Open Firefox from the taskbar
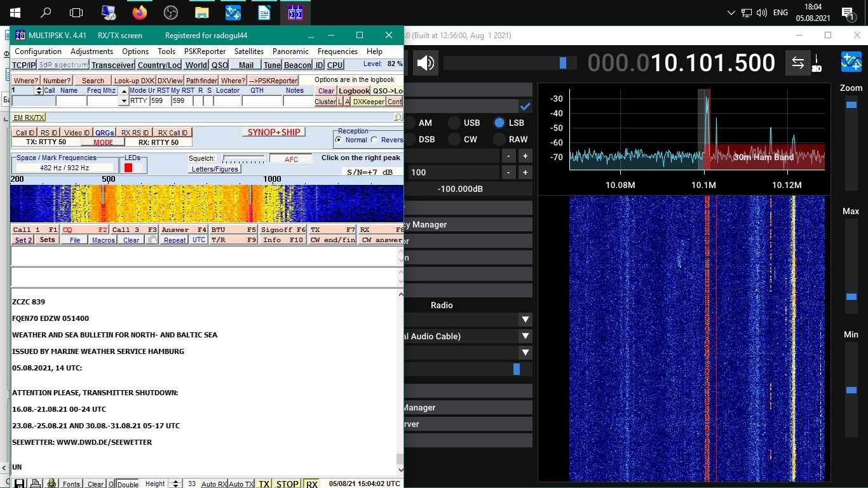The width and height of the screenshot is (868, 488). [139, 13]
